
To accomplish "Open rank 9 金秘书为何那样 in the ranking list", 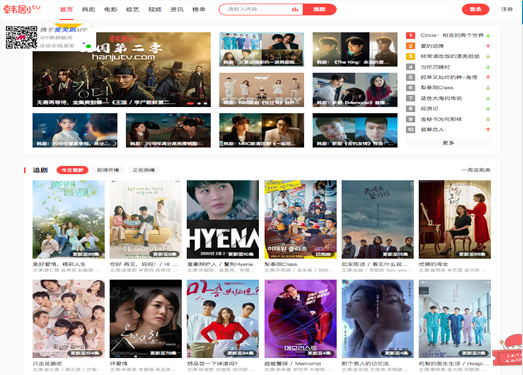I will point(441,119).
